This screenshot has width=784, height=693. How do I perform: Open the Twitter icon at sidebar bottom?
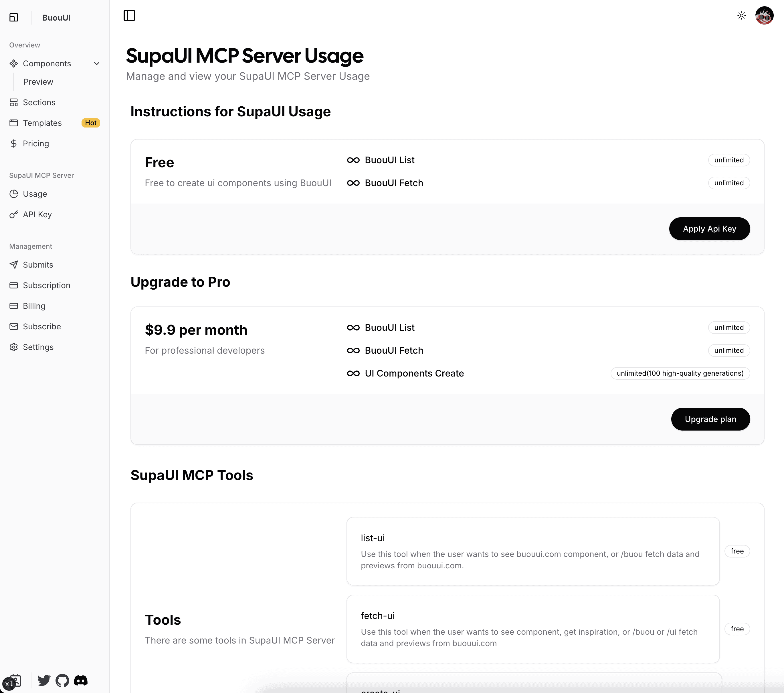click(43, 680)
